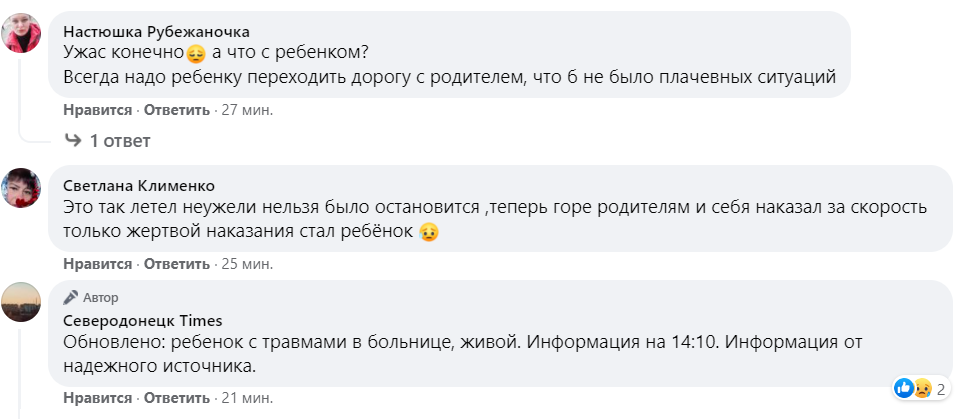Screen dimensions: 956x419
Task: Reply to Настюшка Рубежаночка's comment
Action: click(177, 109)
